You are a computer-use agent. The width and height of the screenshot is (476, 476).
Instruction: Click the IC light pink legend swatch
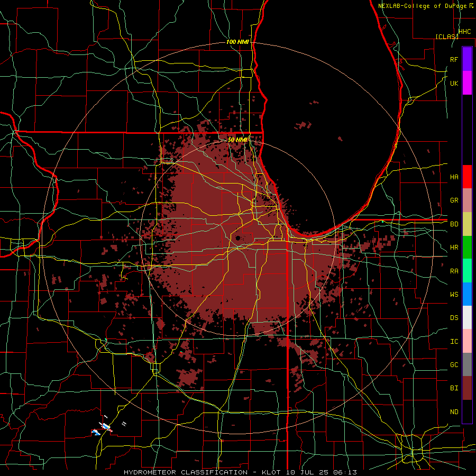coord(467,341)
